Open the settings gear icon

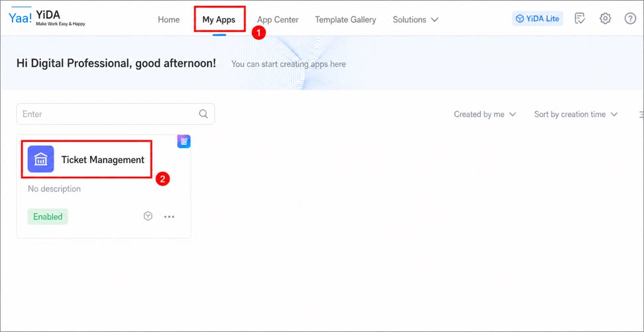pyautogui.click(x=605, y=19)
